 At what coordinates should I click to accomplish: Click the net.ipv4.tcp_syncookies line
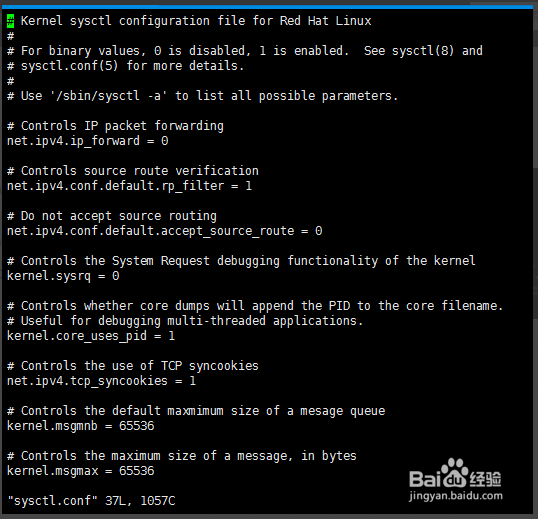(x=102, y=381)
